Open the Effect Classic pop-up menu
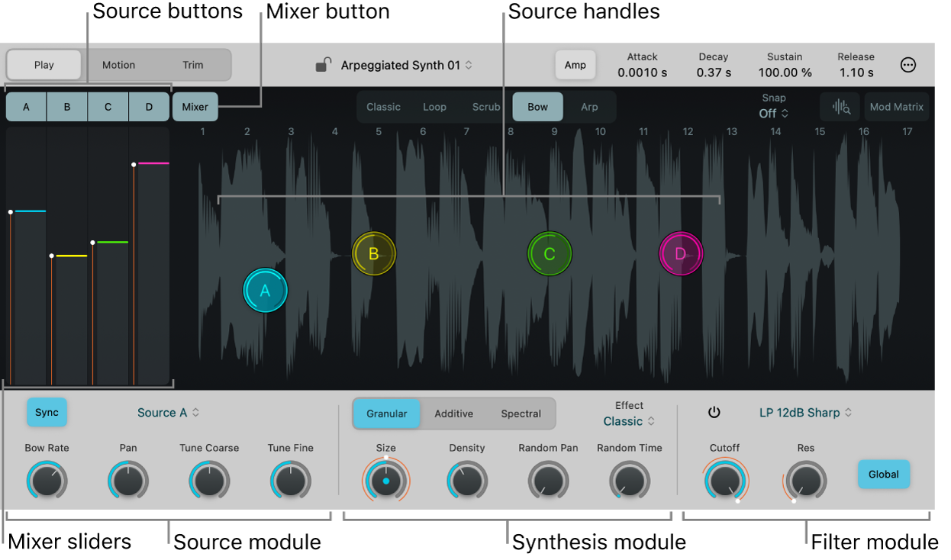This screenshot has width=951, height=560. point(629,421)
